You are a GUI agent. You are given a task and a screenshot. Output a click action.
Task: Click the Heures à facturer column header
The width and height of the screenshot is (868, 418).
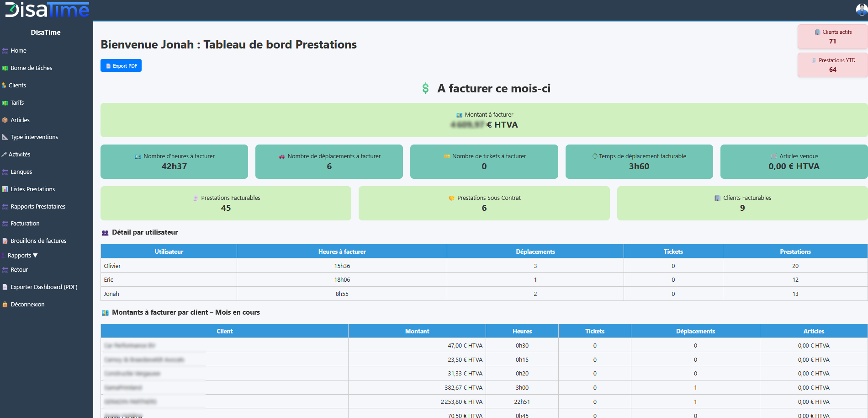[x=342, y=252]
